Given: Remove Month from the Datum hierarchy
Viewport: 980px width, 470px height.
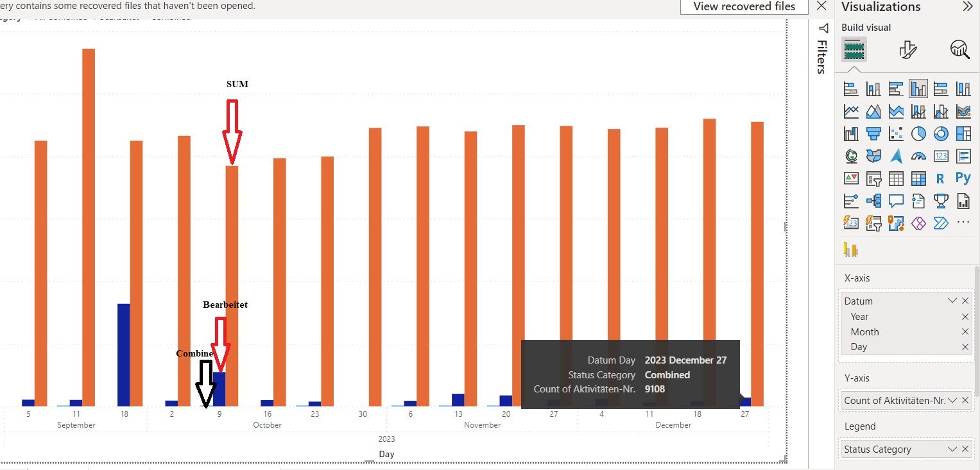Looking at the screenshot, I should 965,332.
